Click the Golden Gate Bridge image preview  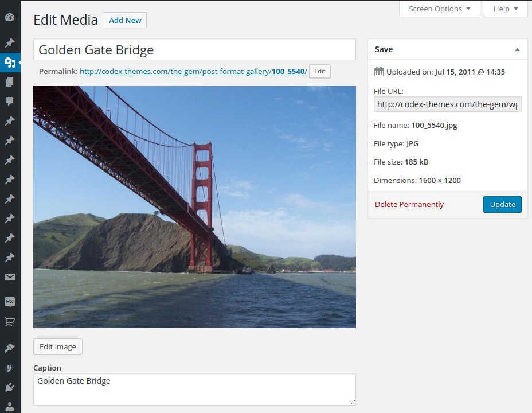[x=194, y=207]
